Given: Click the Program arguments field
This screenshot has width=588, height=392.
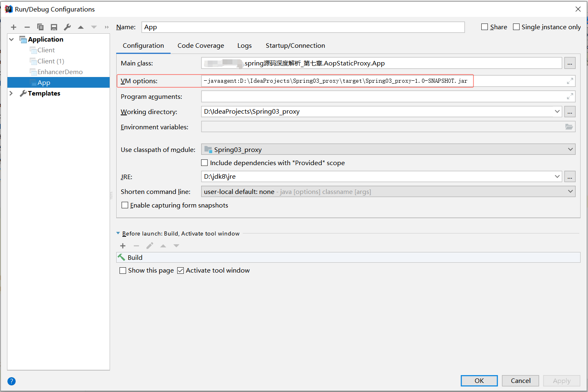Looking at the screenshot, I should (x=388, y=96).
